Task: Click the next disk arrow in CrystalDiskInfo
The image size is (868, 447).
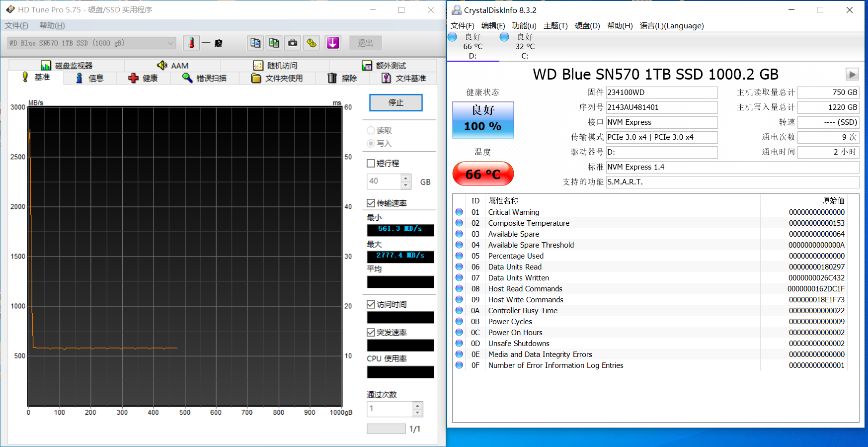Action: tap(852, 75)
